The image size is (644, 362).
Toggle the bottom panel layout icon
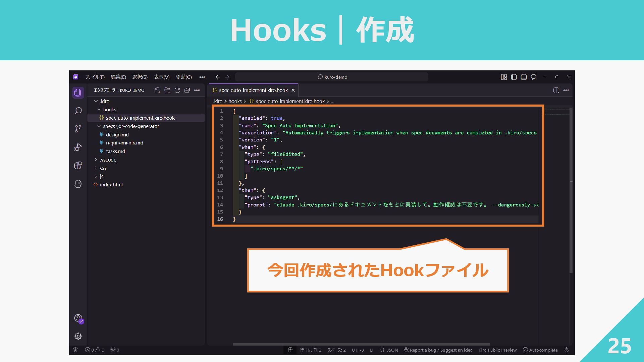[524, 77]
